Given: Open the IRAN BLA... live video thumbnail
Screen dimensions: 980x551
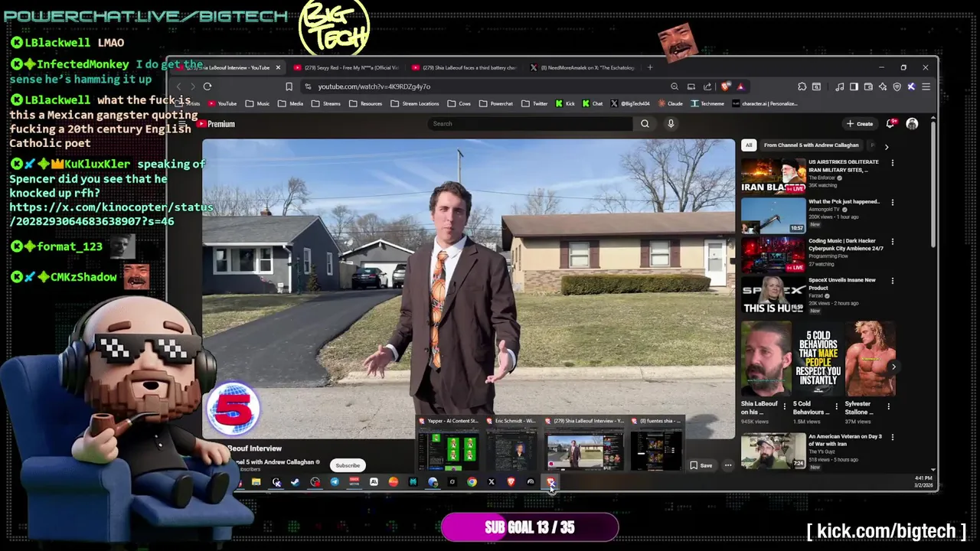Looking at the screenshot, I should click(773, 175).
